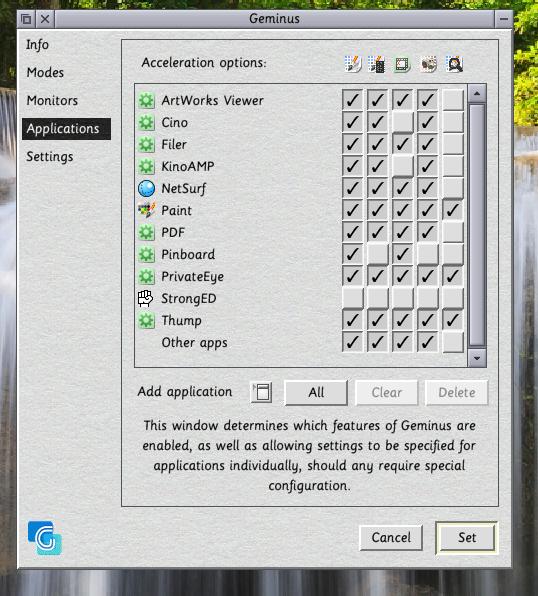The image size is (538, 596).
Task: Select the Other apps row label
Action: click(x=195, y=343)
